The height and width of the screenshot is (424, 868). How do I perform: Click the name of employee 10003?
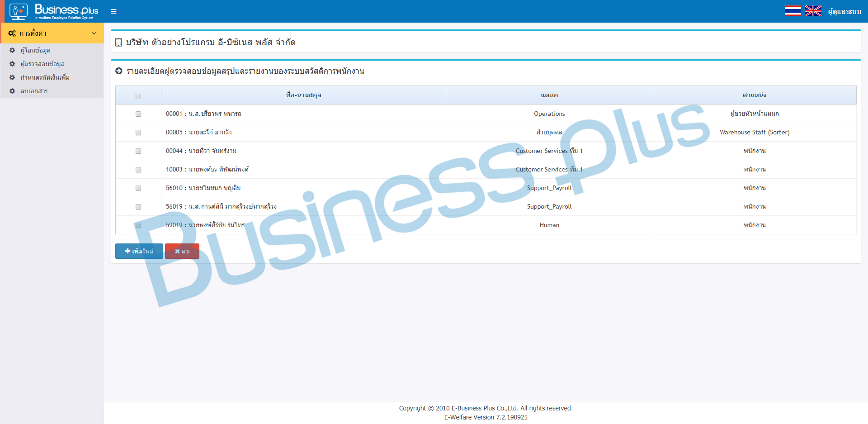207,169
